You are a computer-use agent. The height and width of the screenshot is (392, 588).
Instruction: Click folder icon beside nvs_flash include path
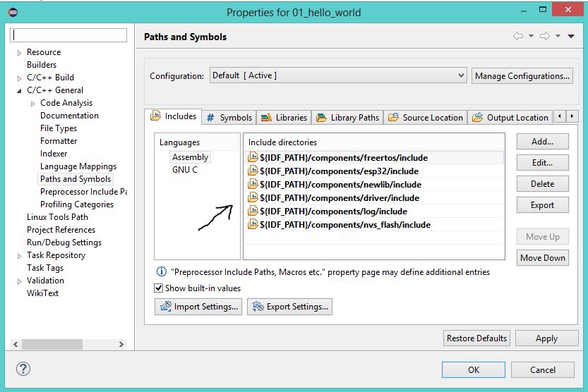pyautogui.click(x=253, y=225)
